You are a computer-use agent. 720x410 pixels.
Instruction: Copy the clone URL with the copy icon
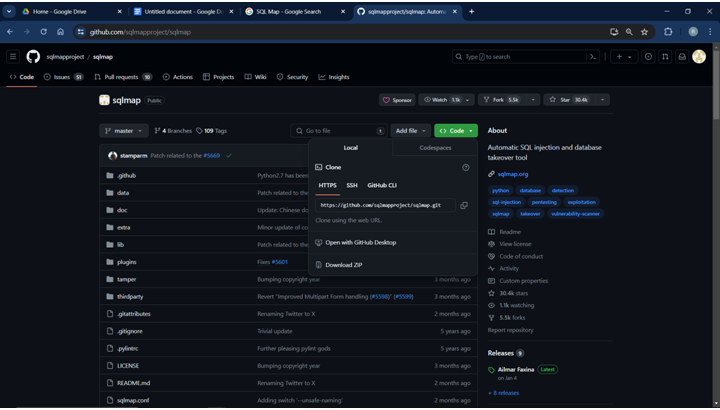[464, 205]
